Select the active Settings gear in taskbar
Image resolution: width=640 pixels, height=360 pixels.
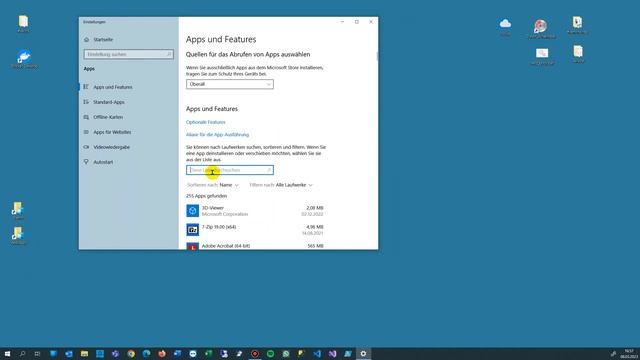coord(363,353)
